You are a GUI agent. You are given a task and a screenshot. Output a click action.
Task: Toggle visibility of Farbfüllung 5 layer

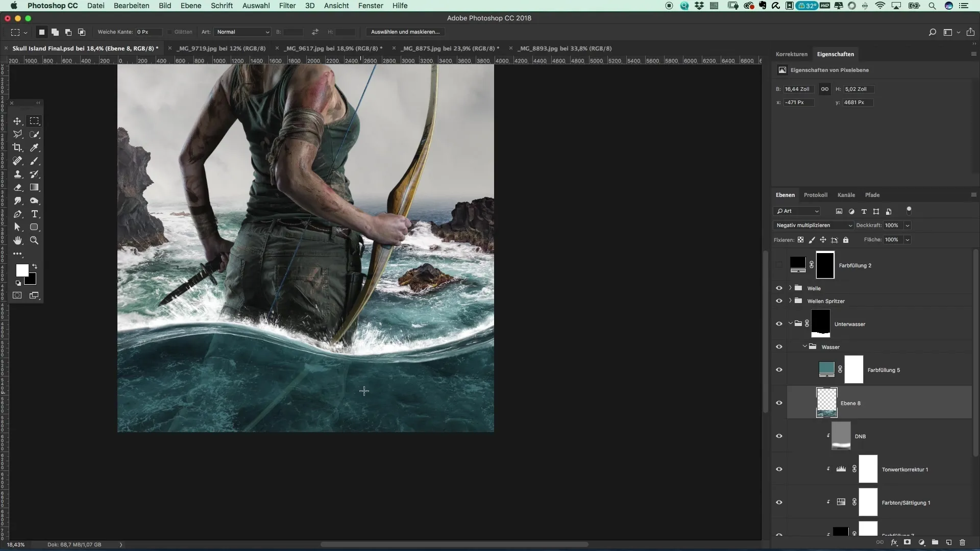click(779, 370)
